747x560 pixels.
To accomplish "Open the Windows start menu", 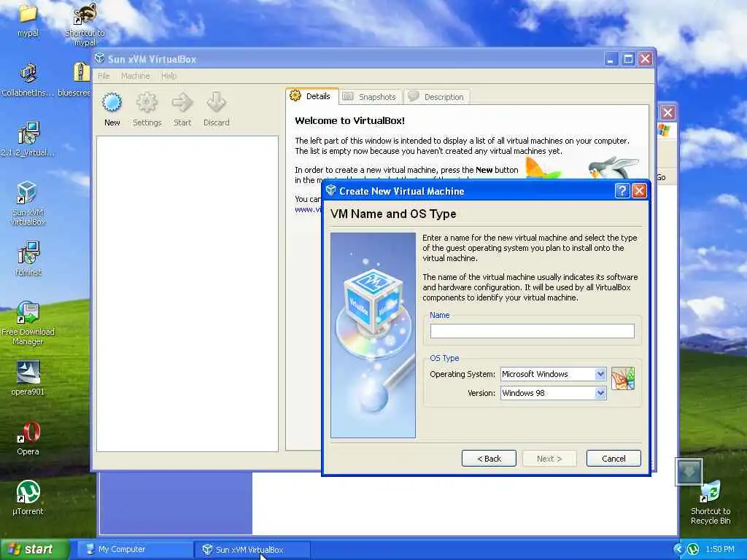I will coord(34,550).
